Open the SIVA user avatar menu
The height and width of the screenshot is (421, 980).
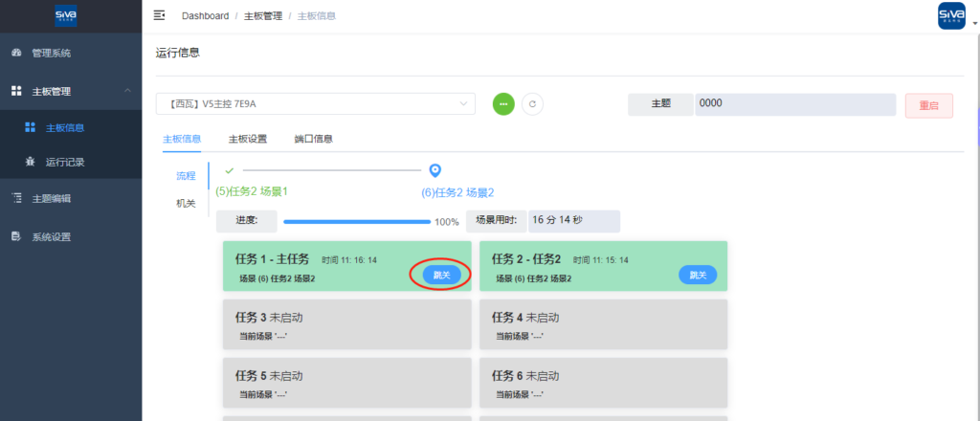tap(951, 16)
